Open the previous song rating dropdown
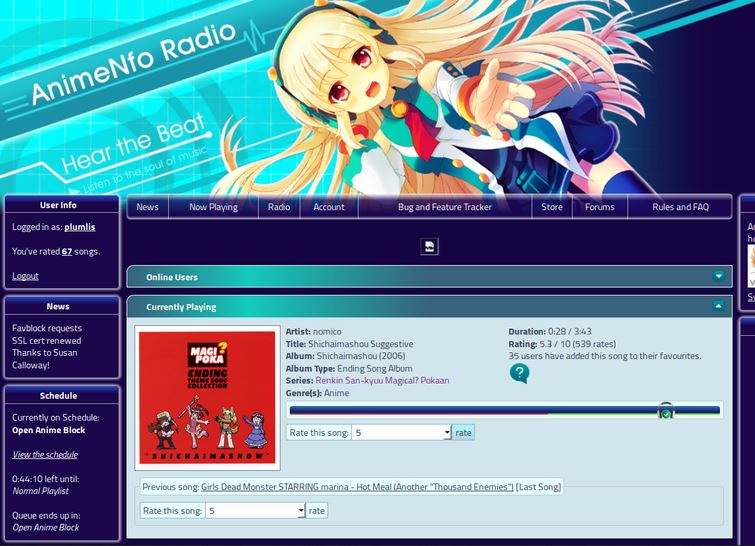755x546 pixels. 254,510
